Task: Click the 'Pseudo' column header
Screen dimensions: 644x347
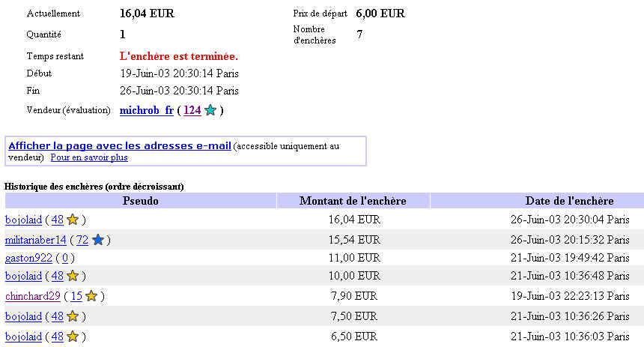Action: 141,201
